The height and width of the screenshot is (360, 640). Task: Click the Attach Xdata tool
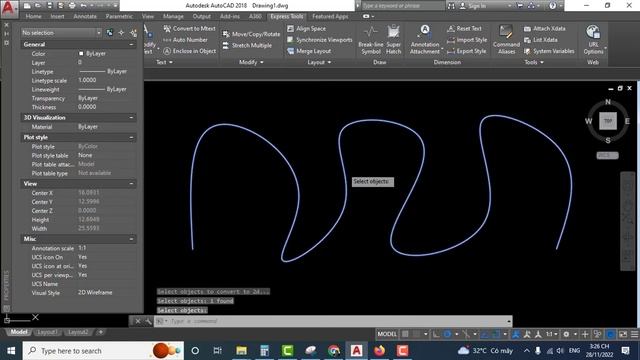[x=544, y=29]
